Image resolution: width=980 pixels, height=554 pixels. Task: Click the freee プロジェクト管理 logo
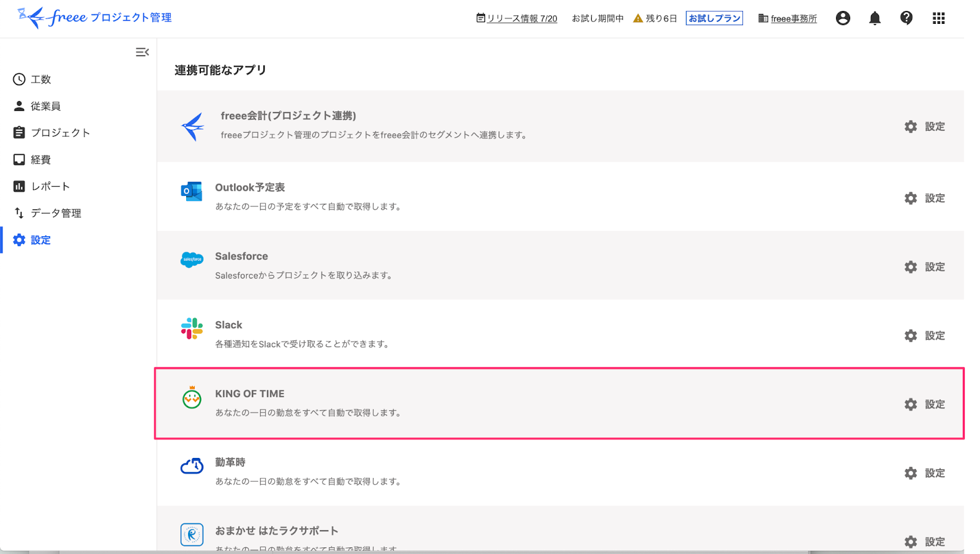point(94,17)
